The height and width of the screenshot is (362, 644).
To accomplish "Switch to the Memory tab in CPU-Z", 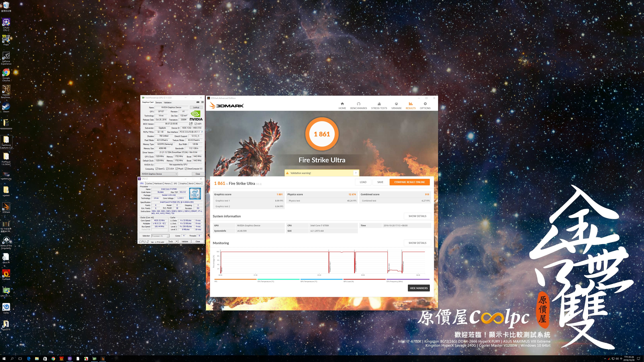I will (168, 183).
